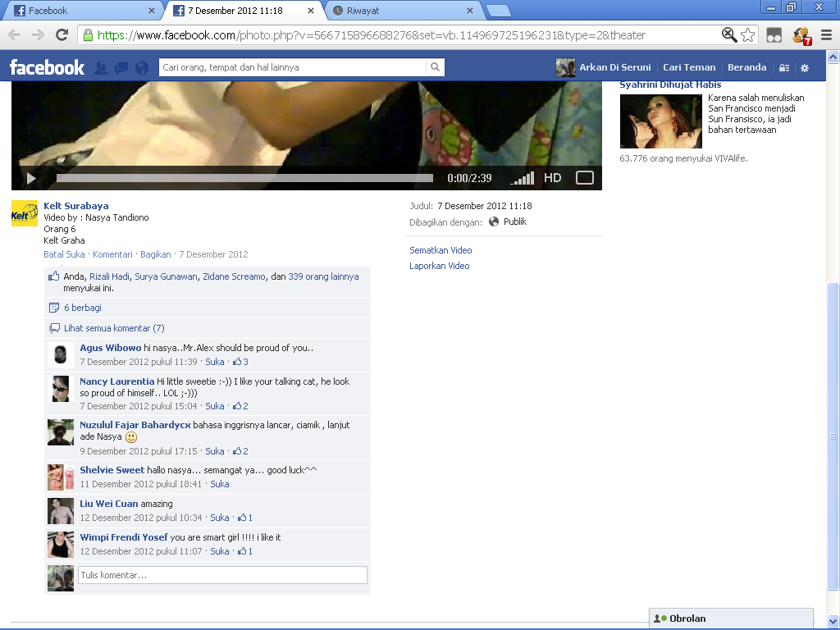Image resolution: width=840 pixels, height=630 pixels.
Task: Click the glasses extension icon
Action: tap(774, 35)
